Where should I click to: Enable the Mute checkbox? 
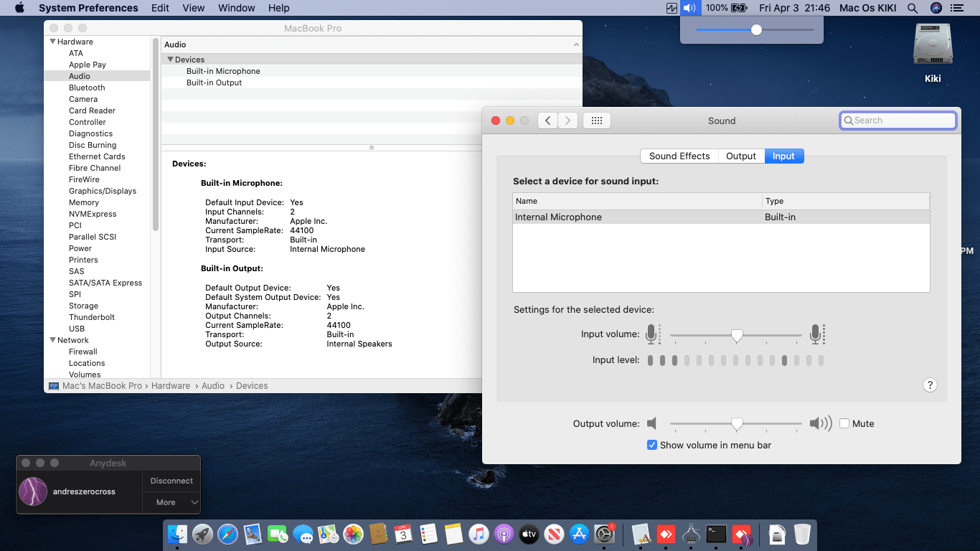(x=844, y=423)
